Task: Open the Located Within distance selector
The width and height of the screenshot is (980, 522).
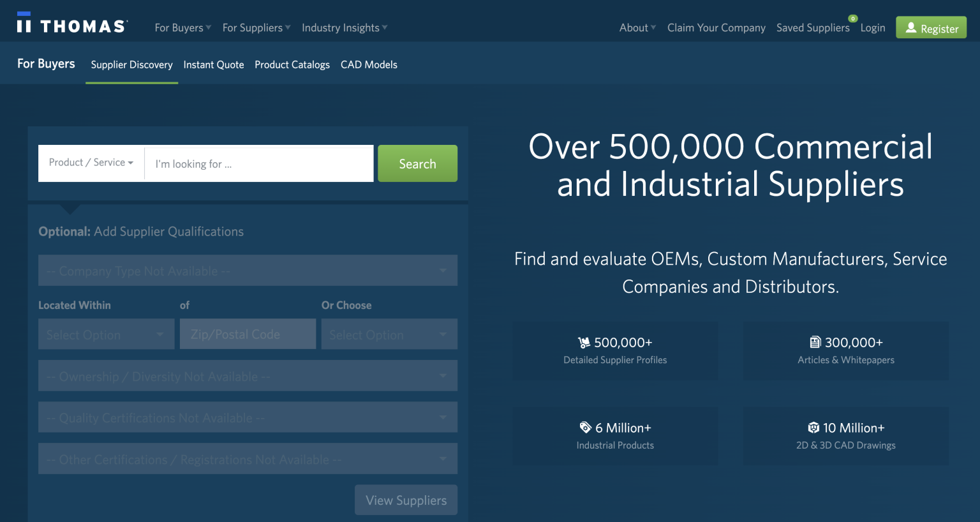Action: point(106,334)
